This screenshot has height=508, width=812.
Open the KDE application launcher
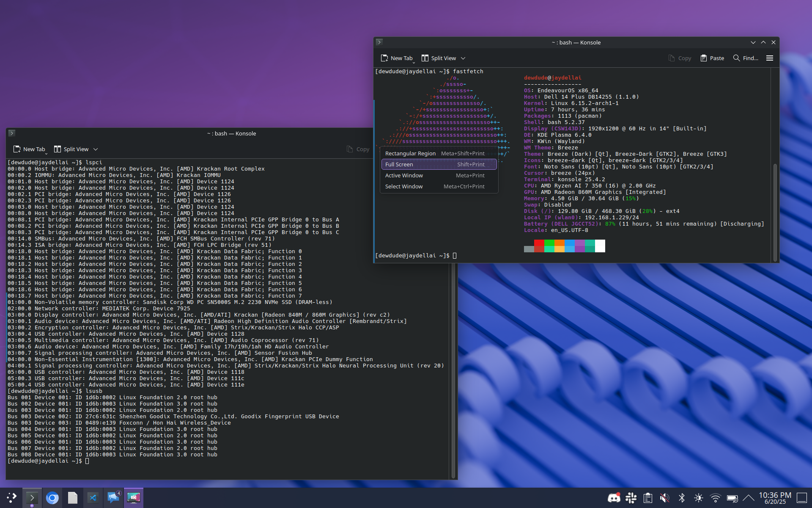click(11, 498)
